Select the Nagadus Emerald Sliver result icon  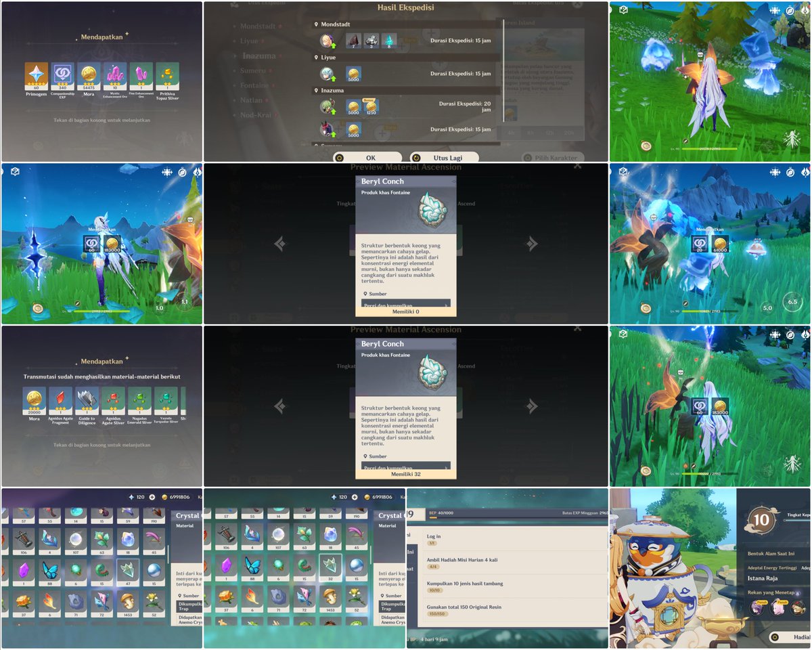tap(139, 402)
